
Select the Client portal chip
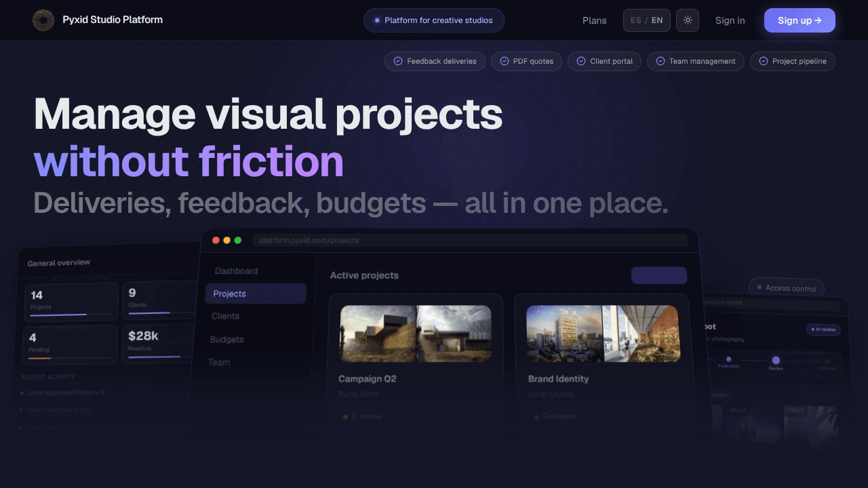(x=604, y=61)
